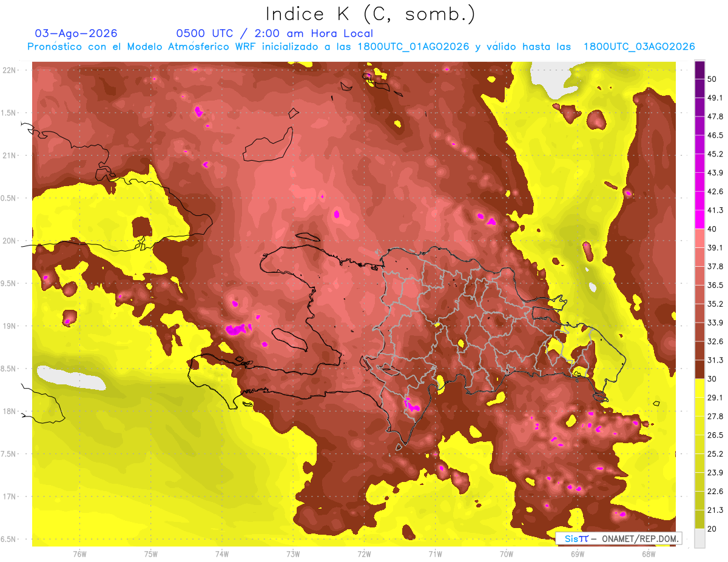Click longitude axis label '75W'
This screenshot has width=728, height=562.
151,554
